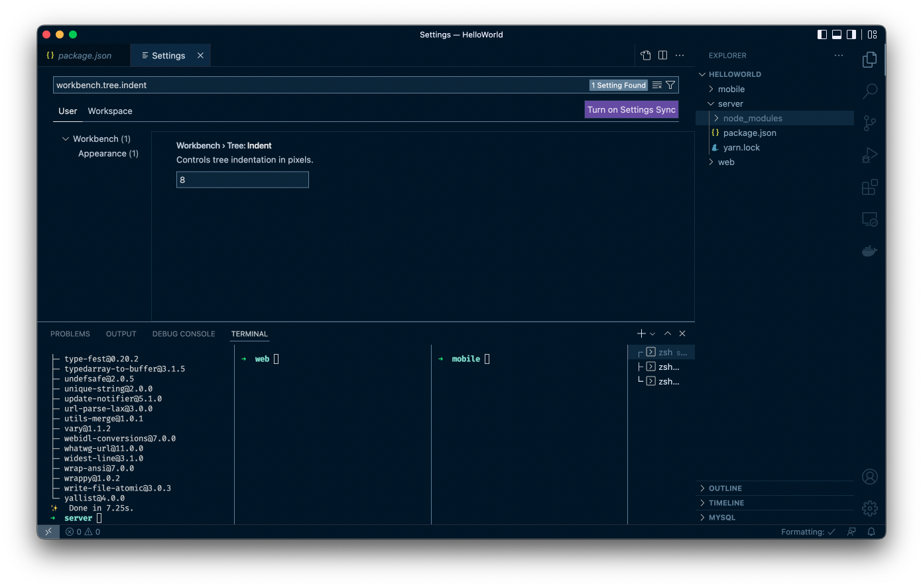
Task: Click Turn on Settings Sync button
Action: tap(631, 110)
